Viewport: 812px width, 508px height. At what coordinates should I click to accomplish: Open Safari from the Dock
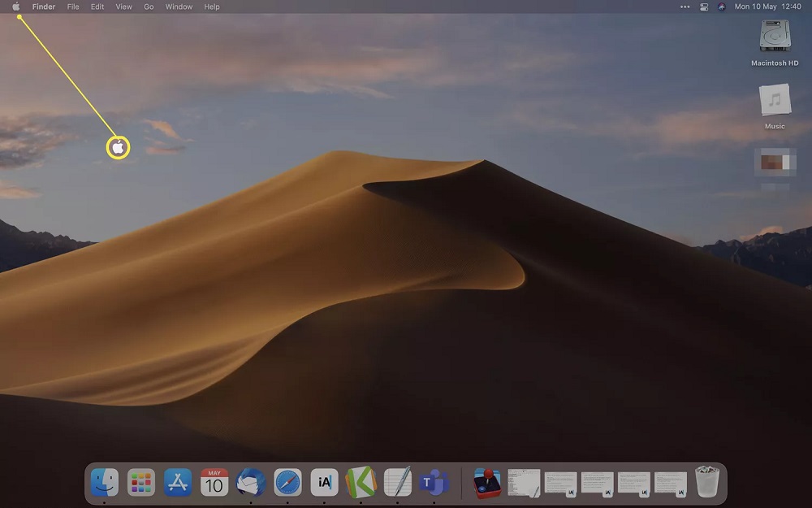pyautogui.click(x=287, y=482)
